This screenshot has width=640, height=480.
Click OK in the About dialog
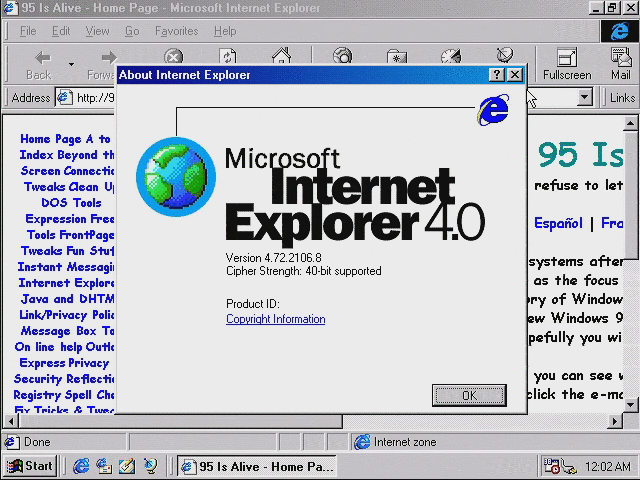point(469,395)
